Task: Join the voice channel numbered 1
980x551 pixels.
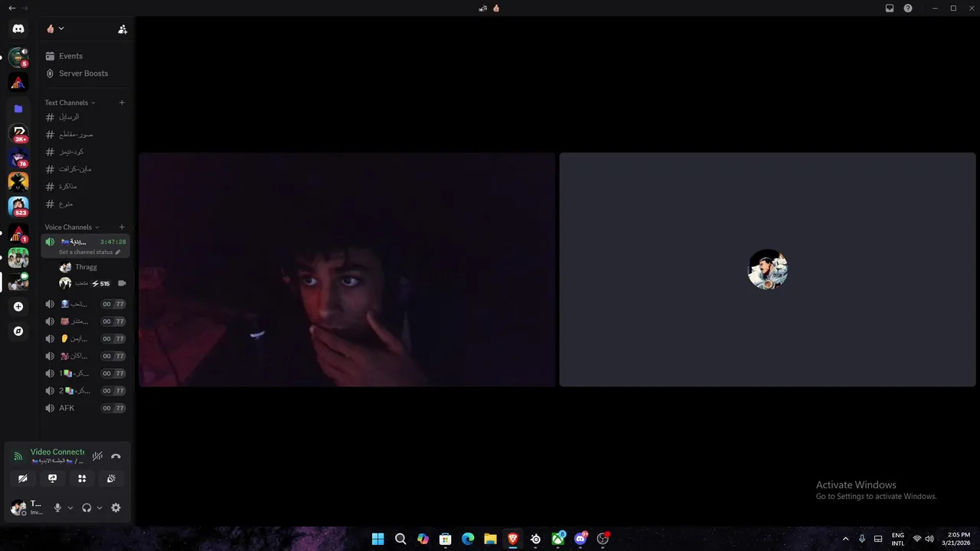Action: 85,373
